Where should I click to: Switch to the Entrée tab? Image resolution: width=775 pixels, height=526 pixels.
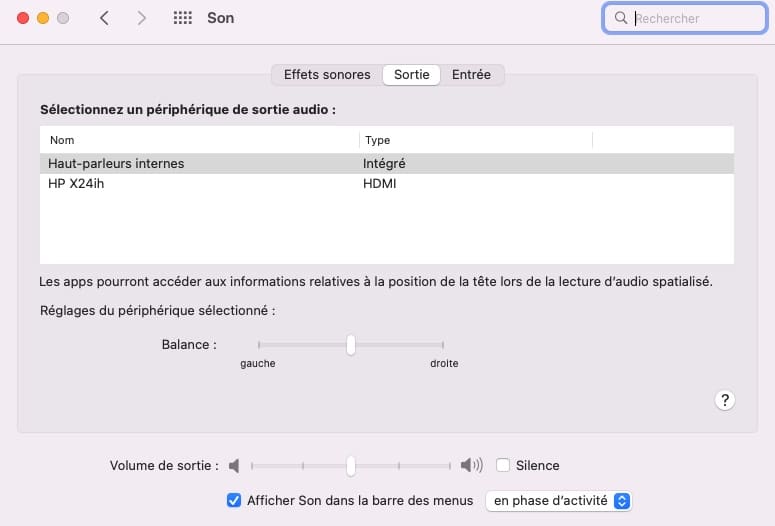(x=471, y=75)
